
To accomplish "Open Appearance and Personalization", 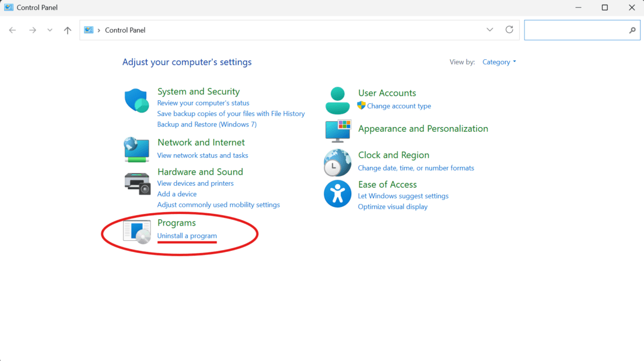I will coord(423,129).
